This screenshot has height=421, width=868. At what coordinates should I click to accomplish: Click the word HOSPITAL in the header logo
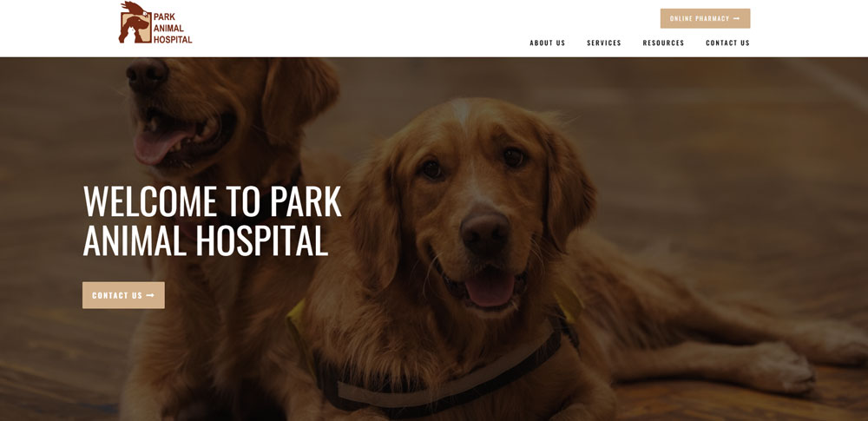pyautogui.click(x=173, y=40)
